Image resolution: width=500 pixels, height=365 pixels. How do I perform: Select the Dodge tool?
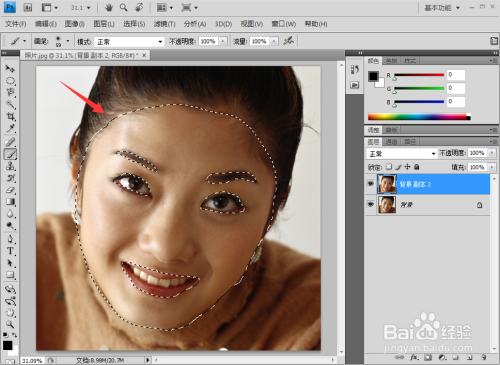10,226
